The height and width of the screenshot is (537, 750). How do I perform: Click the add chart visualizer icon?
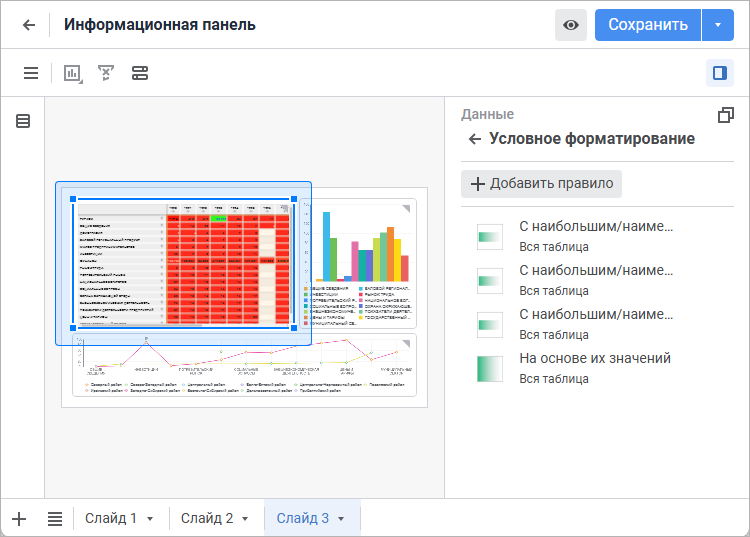(72, 73)
